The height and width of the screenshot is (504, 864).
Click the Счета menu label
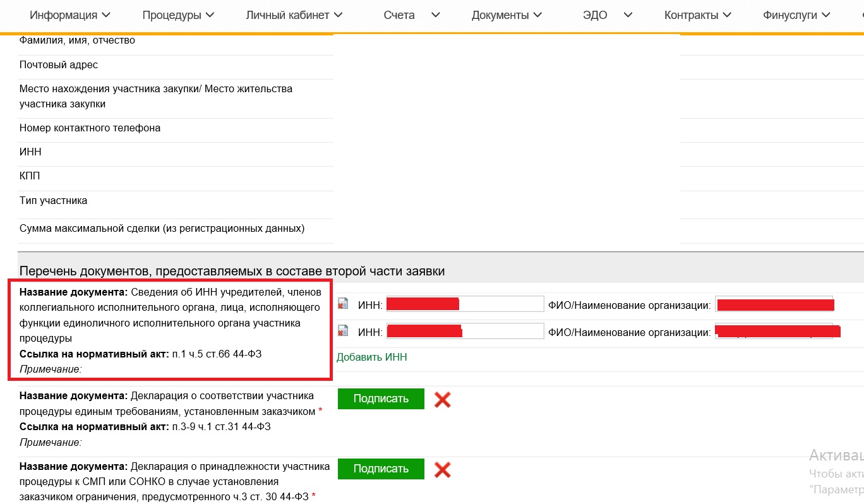(x=399, y=15)
